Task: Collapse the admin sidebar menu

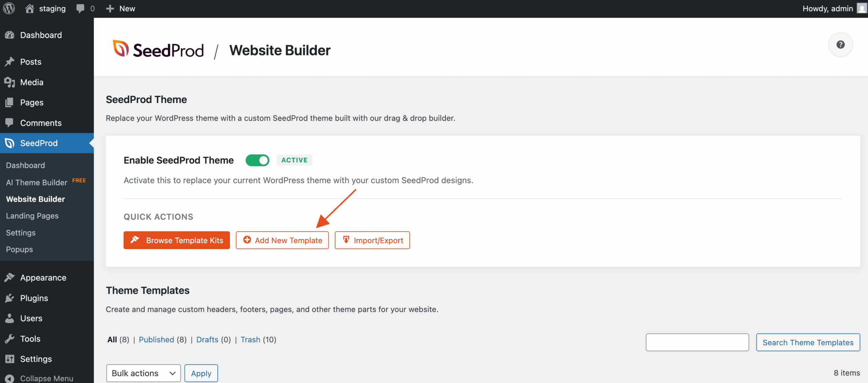Action: tap(46, 378)
